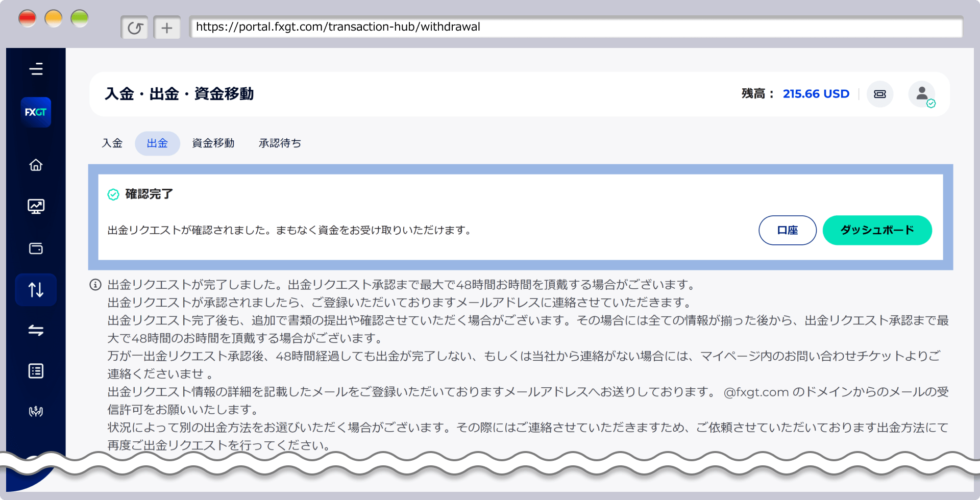Click the 215.66 USD balance
Screen dimensions: 980x500
point(816,94)
